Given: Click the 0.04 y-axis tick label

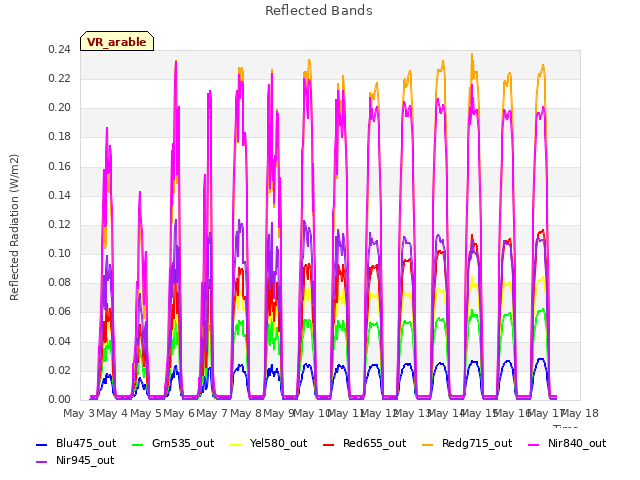Looking at the screenshot, I should coord(60,341).
